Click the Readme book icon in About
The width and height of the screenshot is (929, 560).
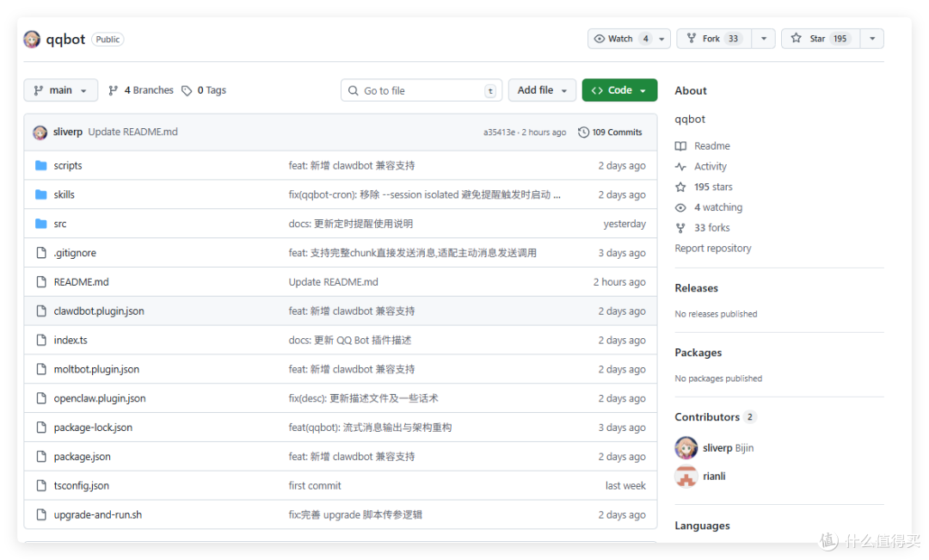coord(680,145)
